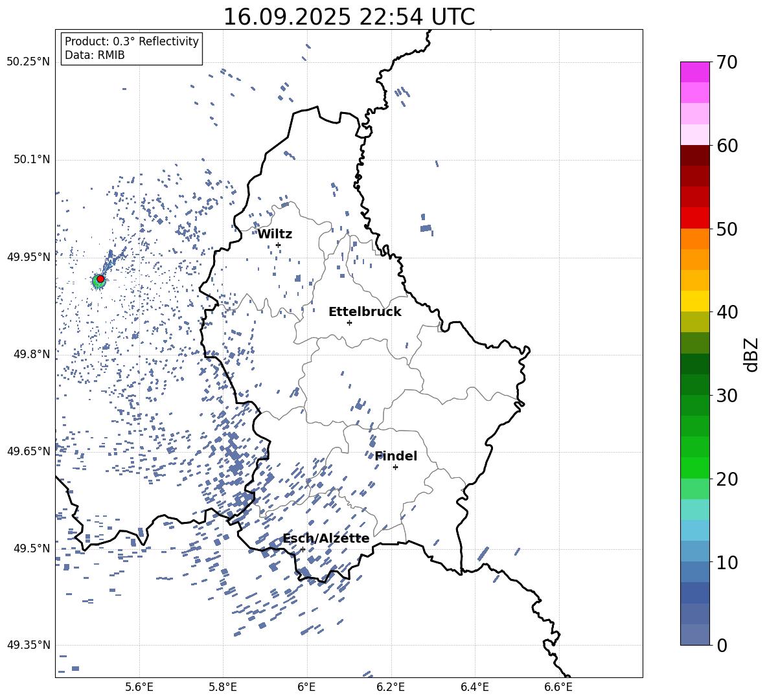Select the Esch/Alzette map label
The image size is (767, 700).
pyautogui.click(x=326, y=538)
